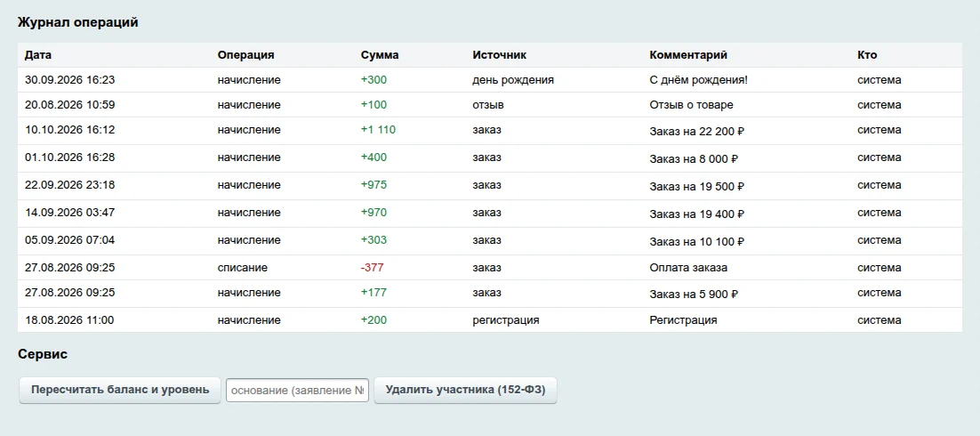Click the 'Сумма' column header
This screenshot has height=436, width=980.
pos(380,55)
